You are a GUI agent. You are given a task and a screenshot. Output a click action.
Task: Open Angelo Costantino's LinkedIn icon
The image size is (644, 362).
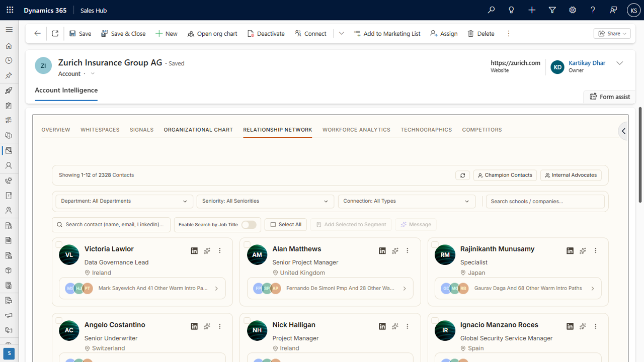[194, 326]
